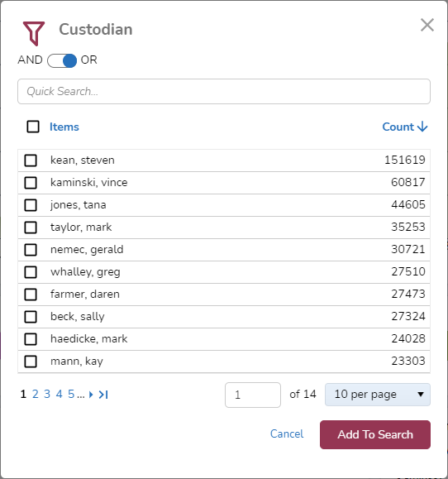The image size is (448, 479).
Task: Toggle the AND/OR switch
Action: tap(62, 60)
